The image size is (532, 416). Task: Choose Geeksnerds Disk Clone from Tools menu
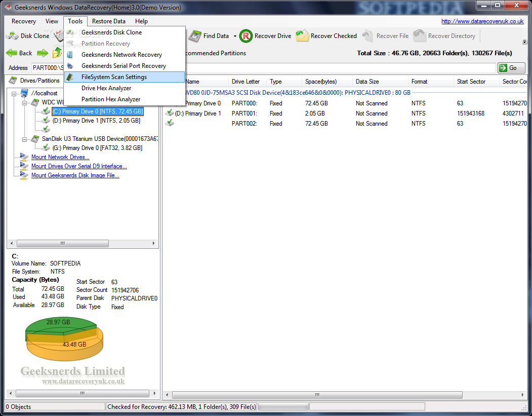click(125, 32)
